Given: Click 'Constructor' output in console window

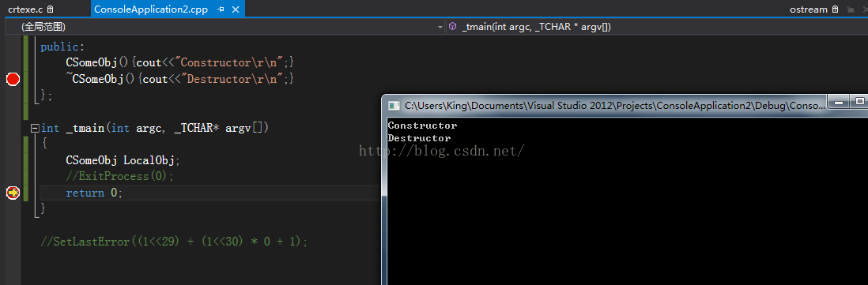Looking at the screenshot, I should (422, 126).
